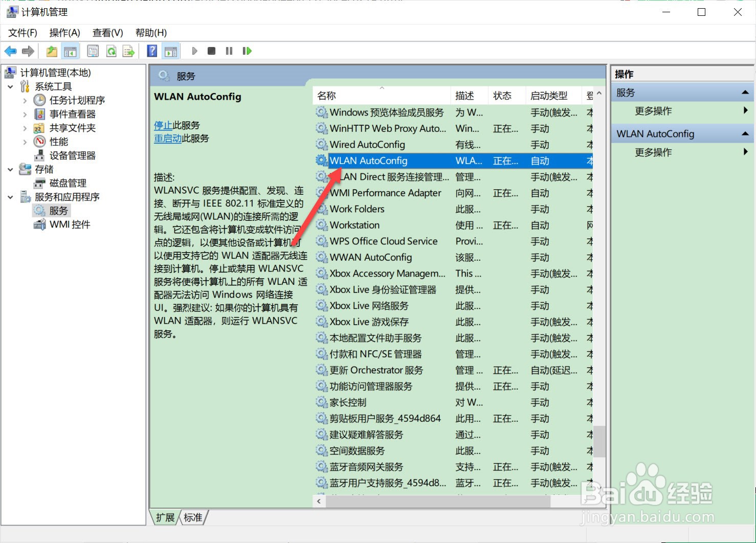Open 磁盘管理 in the tree
Viewport: 756px width, 543px height.
(x=68, y=183)
